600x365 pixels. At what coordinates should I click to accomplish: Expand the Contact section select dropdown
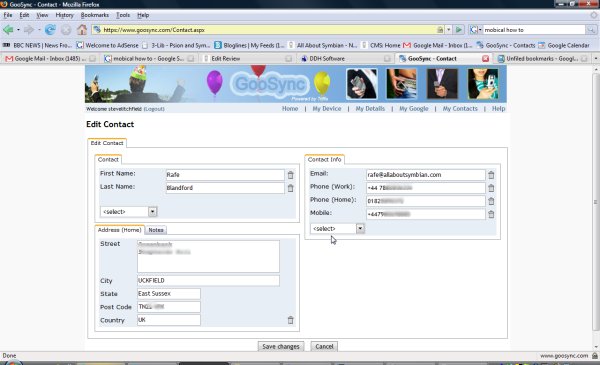[x=153, y=212]
